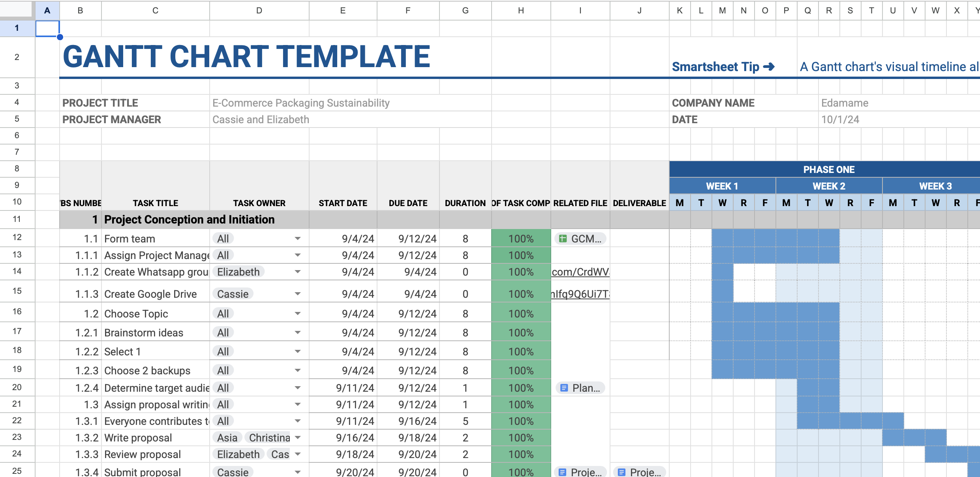The width and height of the screenshot is (980, 477).
Task: Open the Proje deliverable document chip
Action: (639, 472)
